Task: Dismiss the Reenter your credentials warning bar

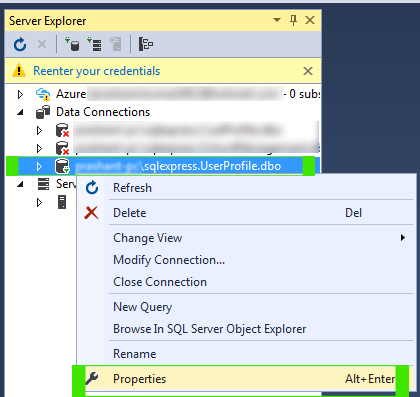Action: [308, 71]
